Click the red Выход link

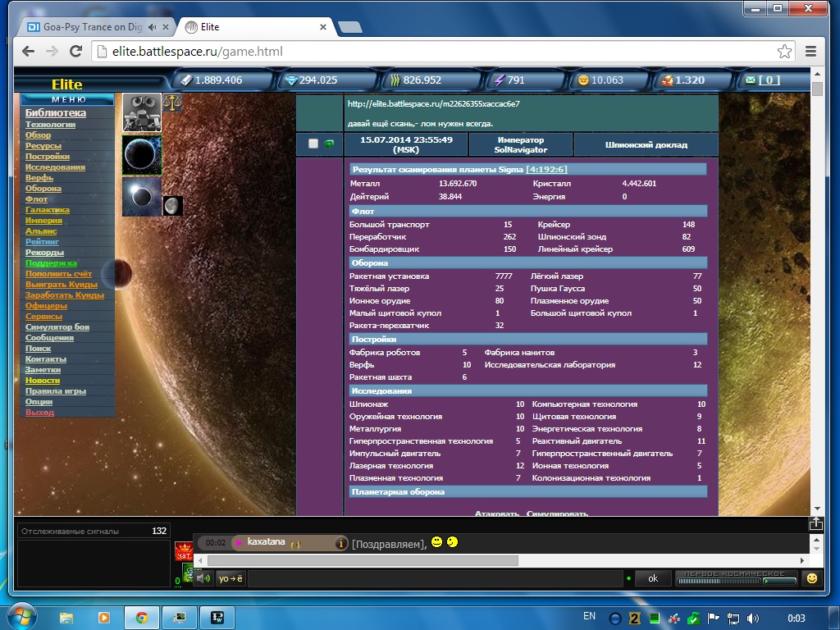click(39, 413)
